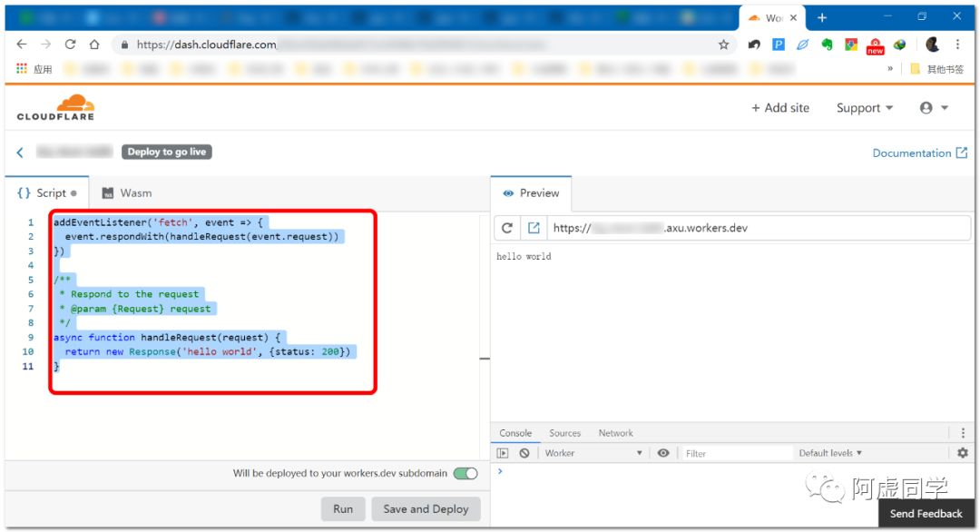Open the Chrome three-dot menu
Image resolution: width=980 pixels, height=532 pixels.
[x=957, y=44]
